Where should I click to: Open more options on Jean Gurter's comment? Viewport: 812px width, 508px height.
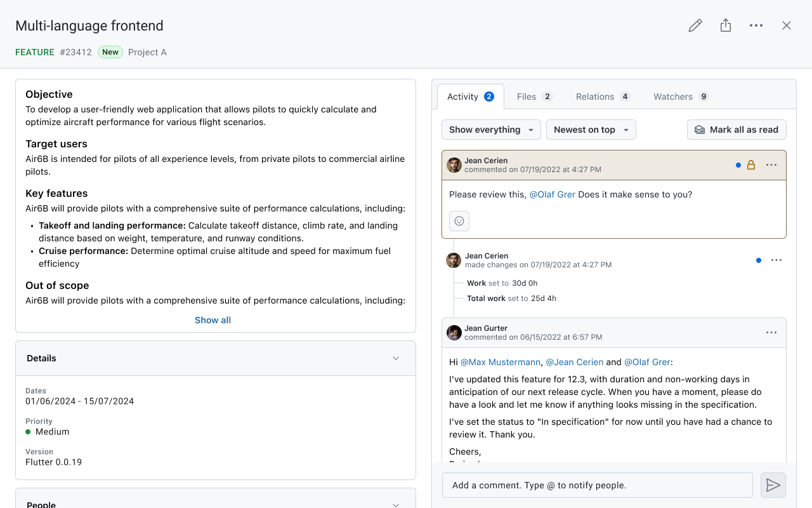pyautogui.click(x=771, y=333)
